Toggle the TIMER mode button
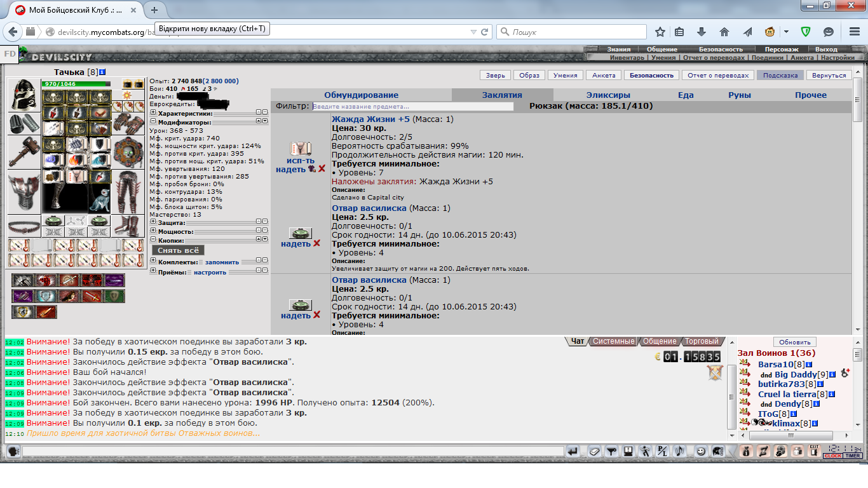The width and height of the screenshot is (868, 488). tap(853, 456)
